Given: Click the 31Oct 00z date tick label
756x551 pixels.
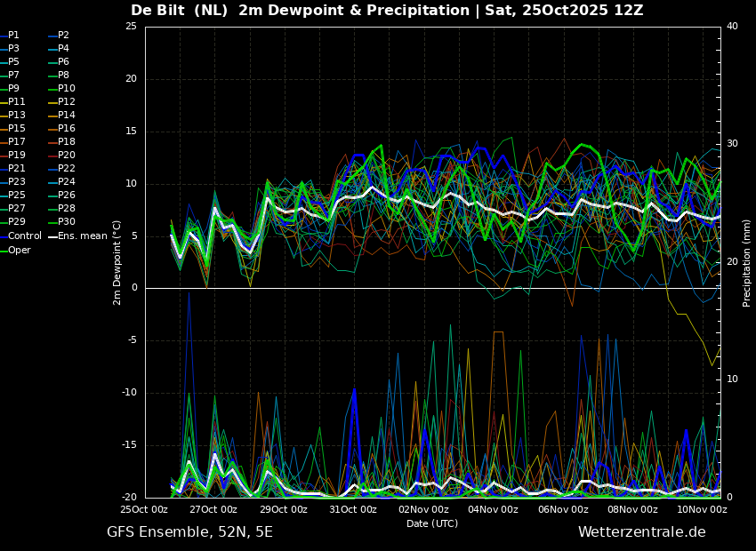Looking at the screenshot, I should pyautogui.click(x=353, y=509).
